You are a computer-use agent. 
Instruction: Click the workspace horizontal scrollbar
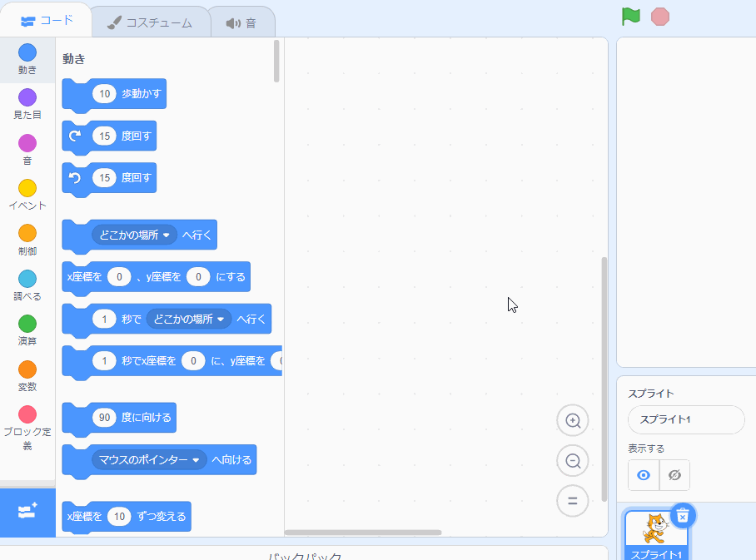pyautogui.click(x=362, y=533)
